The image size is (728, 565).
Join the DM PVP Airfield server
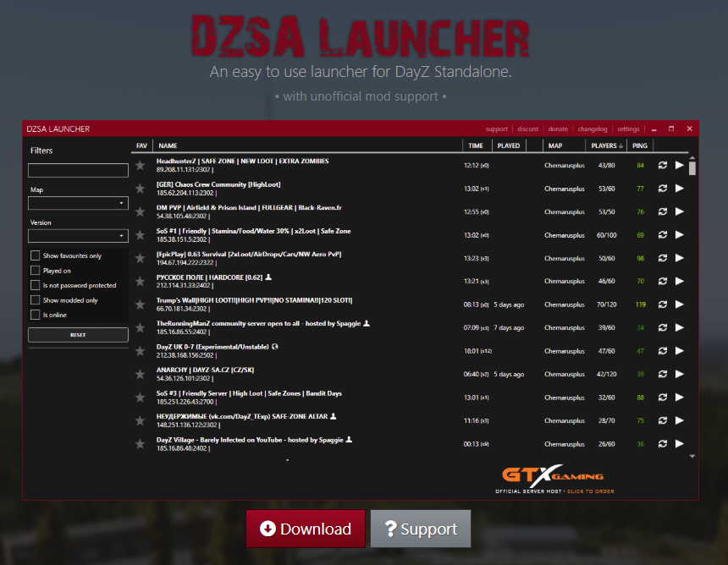[x=679, y=211]
